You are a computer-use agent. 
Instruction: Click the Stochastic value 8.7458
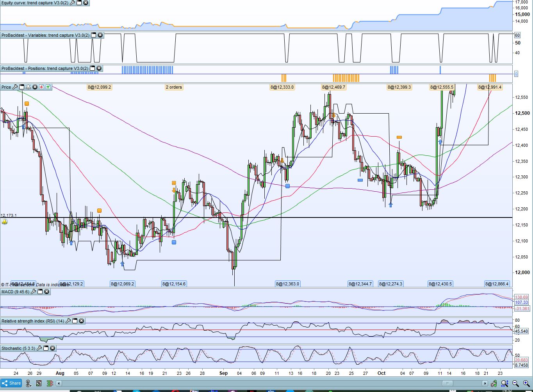coord(521,365)
